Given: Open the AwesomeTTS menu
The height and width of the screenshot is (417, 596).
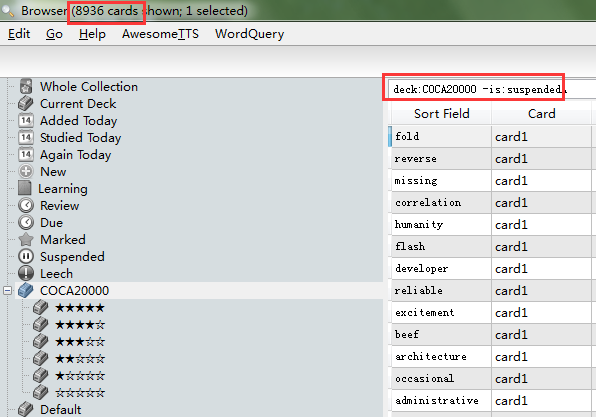Looking at the screenshot, I should tap(160, 34).
